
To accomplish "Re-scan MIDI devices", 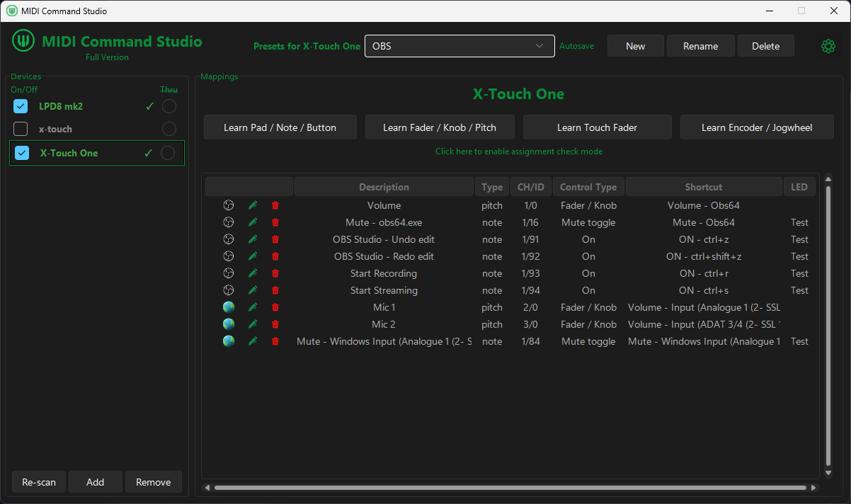I will [x=39, y=482].
